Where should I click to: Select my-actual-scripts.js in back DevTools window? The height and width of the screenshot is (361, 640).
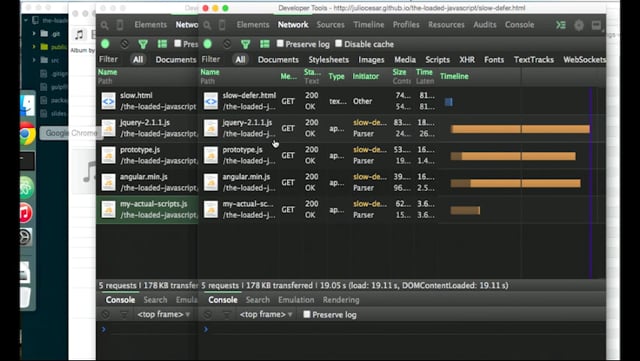(147, 209)
